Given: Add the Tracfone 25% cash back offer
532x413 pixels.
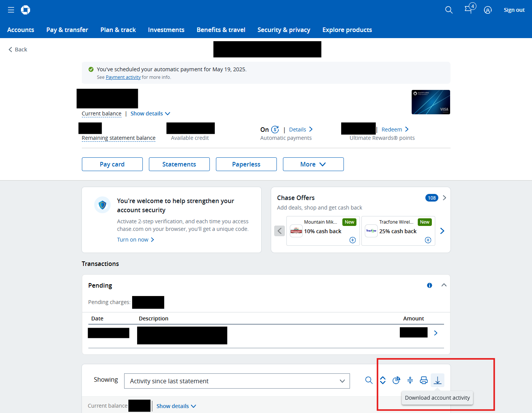Looking at the screenshot, I should pyautogui.click(x=428, y=240).
